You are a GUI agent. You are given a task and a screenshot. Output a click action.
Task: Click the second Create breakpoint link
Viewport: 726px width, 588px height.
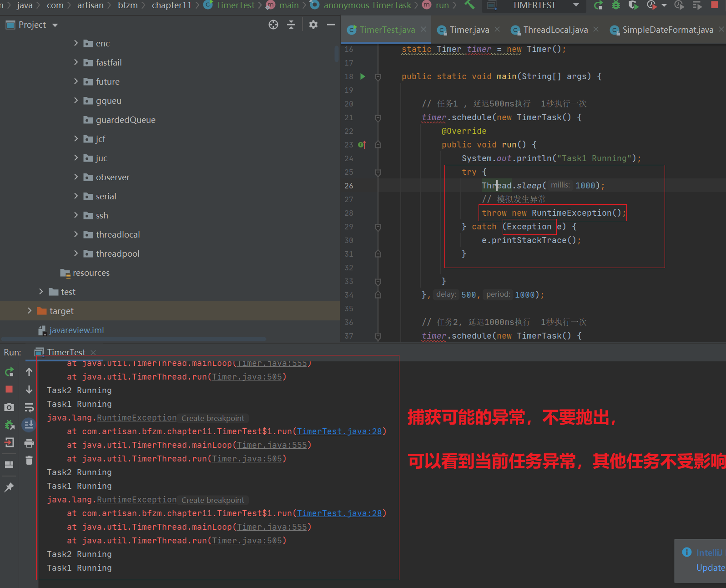tap(213, 500)
